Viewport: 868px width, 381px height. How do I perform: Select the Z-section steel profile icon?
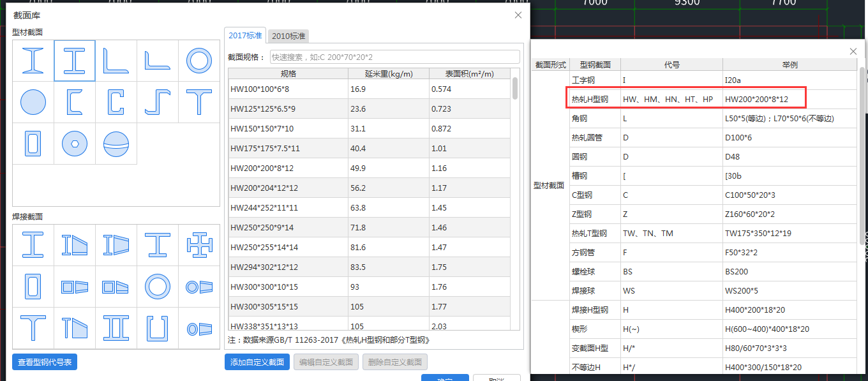tap(158, 102)
